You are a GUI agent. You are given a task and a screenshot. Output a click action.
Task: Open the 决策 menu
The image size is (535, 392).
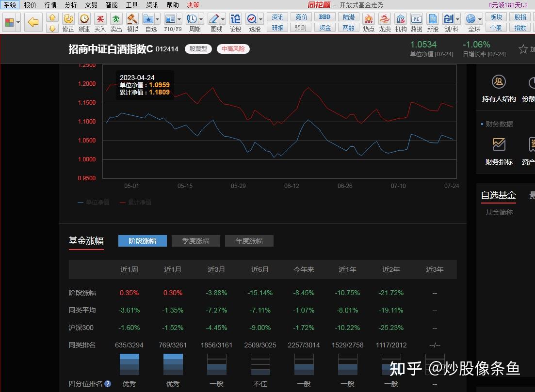[193, 5]
